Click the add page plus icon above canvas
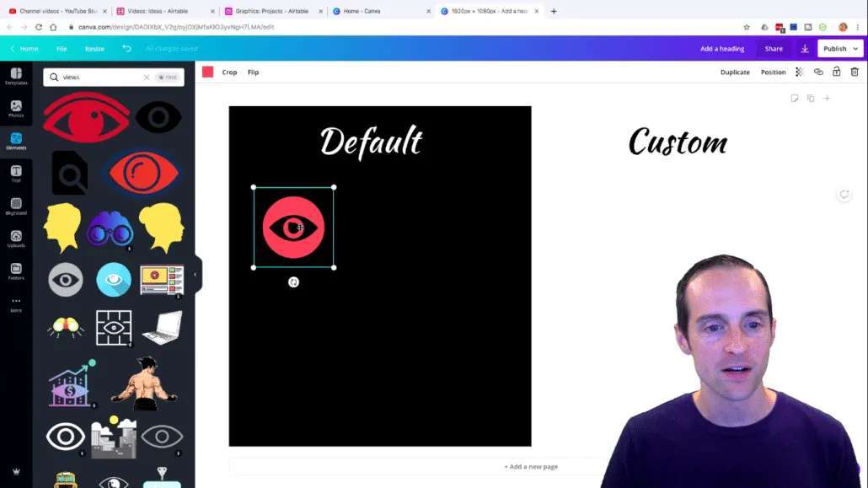This screenshot has width=868, height=488. 827,98
